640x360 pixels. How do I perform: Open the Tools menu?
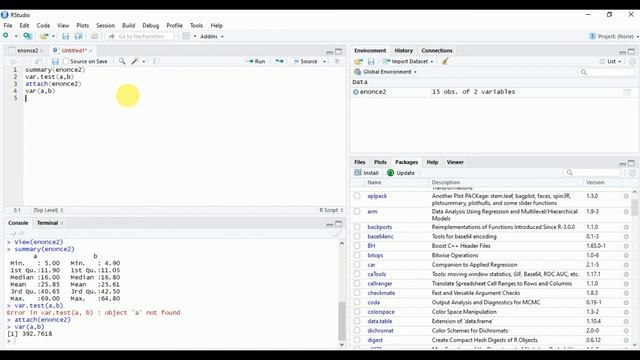[196, 25]
